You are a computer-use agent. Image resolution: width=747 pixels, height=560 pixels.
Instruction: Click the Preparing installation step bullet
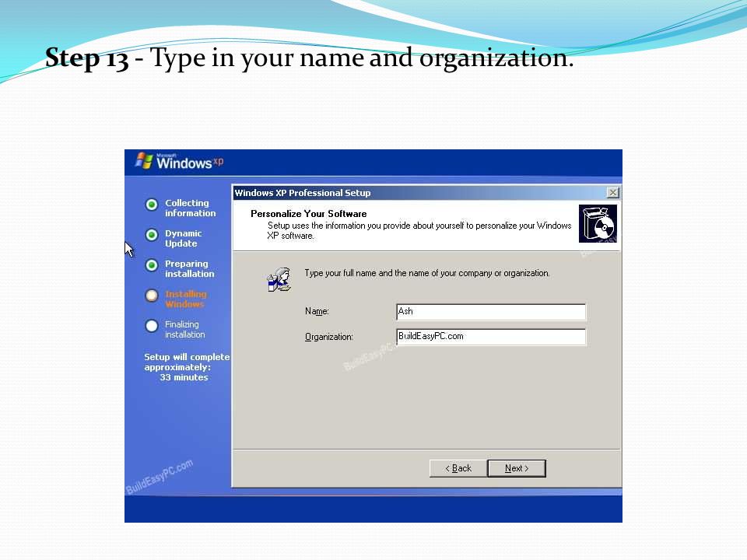[x=152, y=265]
